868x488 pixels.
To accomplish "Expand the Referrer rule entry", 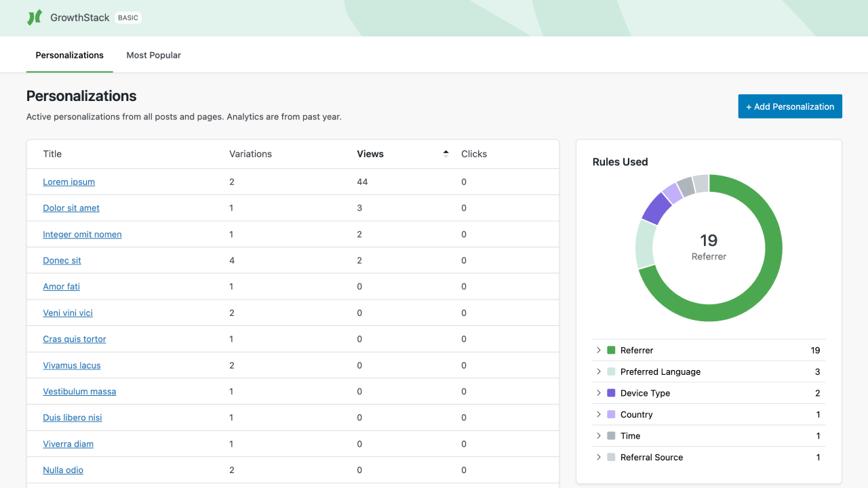I will pos(598,350).
